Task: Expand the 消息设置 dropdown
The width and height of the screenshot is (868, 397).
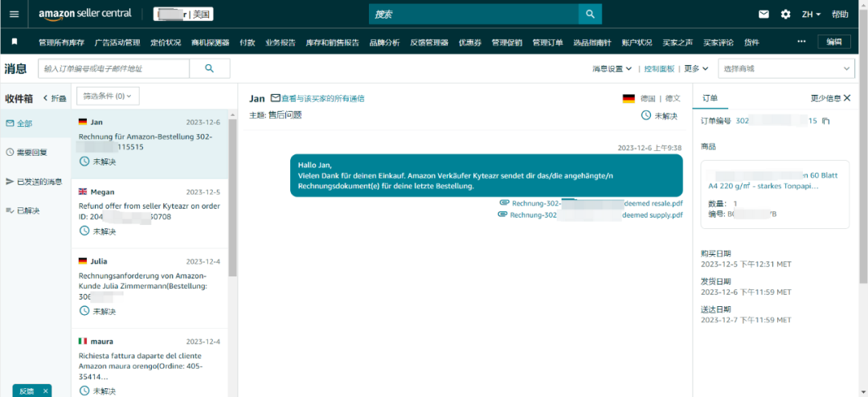Action: (612, 69)
